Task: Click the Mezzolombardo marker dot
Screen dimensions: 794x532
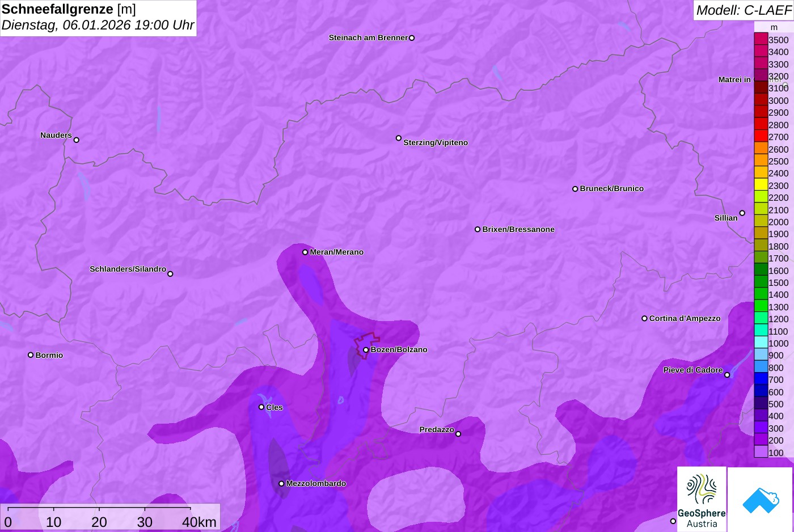Action: 281,484
